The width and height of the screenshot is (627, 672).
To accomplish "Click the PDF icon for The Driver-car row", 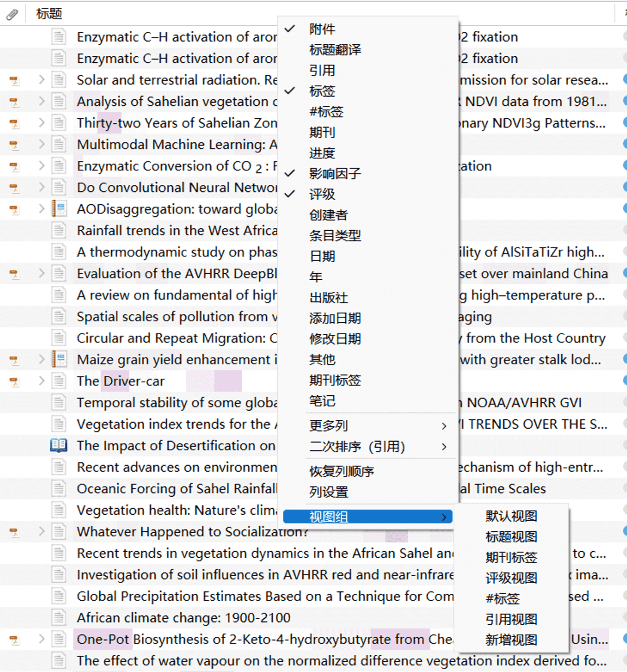I will [14, 381].
